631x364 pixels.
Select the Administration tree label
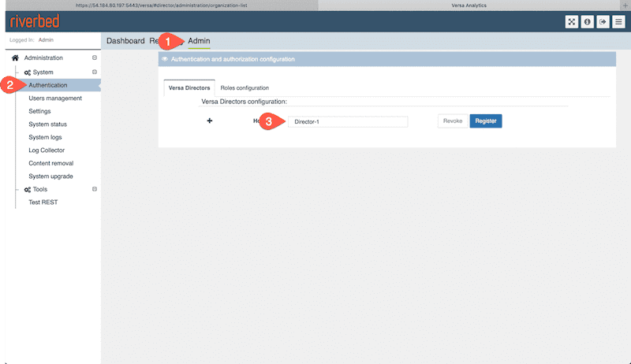tap(43, 58)
